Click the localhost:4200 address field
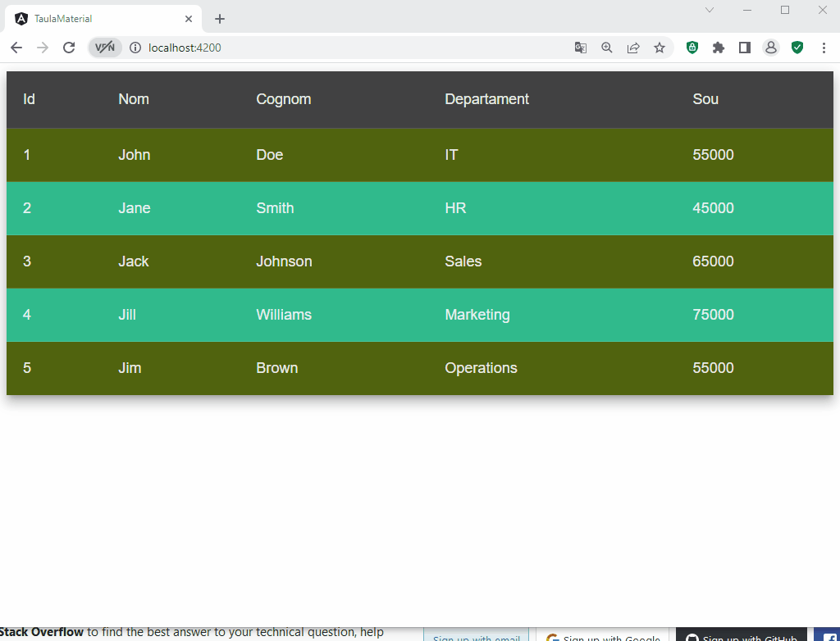The height and width of the screenshot is (641, 840). tap(328, 48)
